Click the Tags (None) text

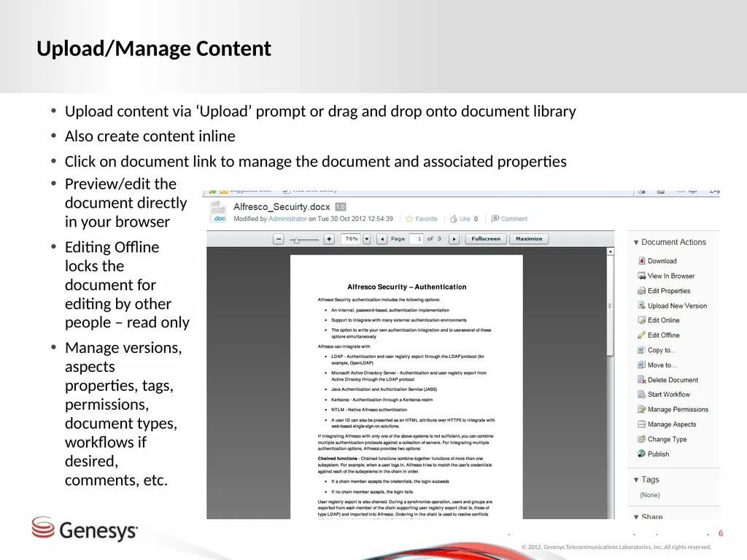650,495
